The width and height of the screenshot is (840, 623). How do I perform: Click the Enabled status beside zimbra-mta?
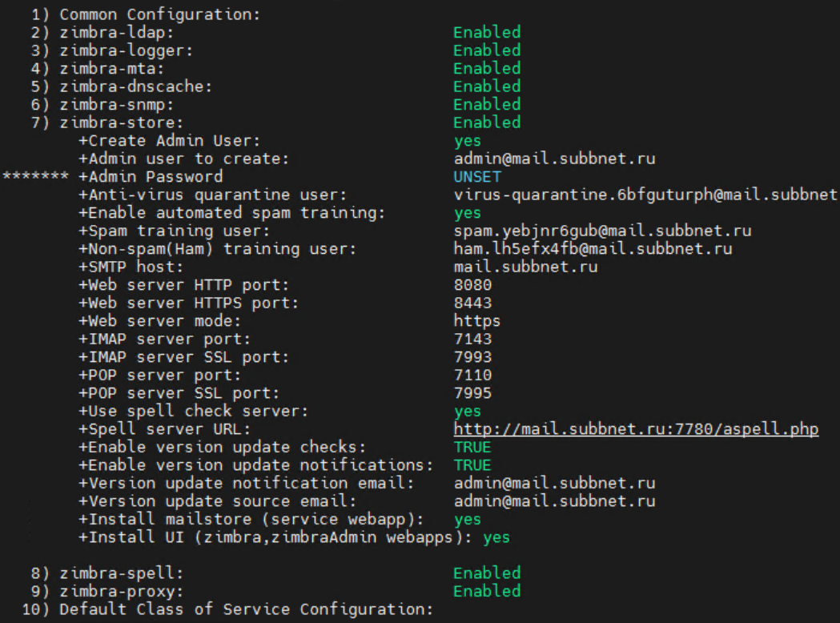[487, 69]
